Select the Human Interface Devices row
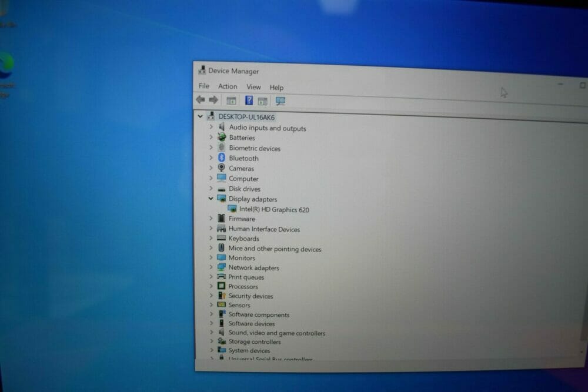588x392 pixels. (264, 229)
